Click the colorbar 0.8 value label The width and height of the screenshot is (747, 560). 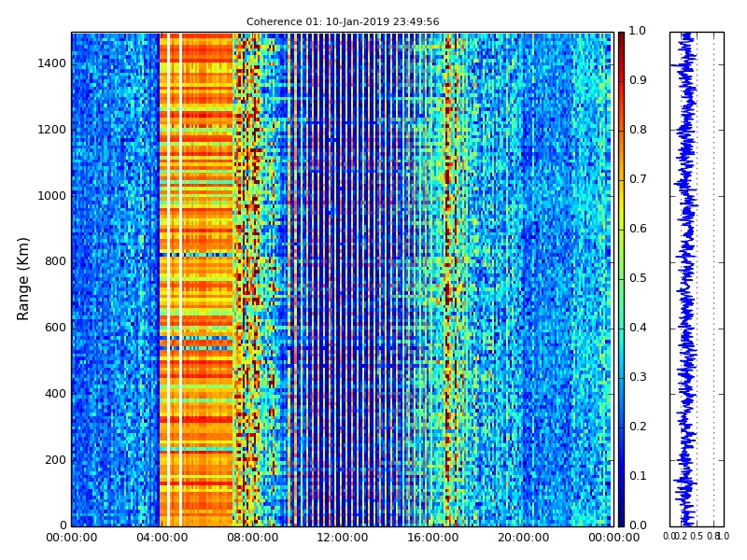pyautogui.click(x=638, y=130)
